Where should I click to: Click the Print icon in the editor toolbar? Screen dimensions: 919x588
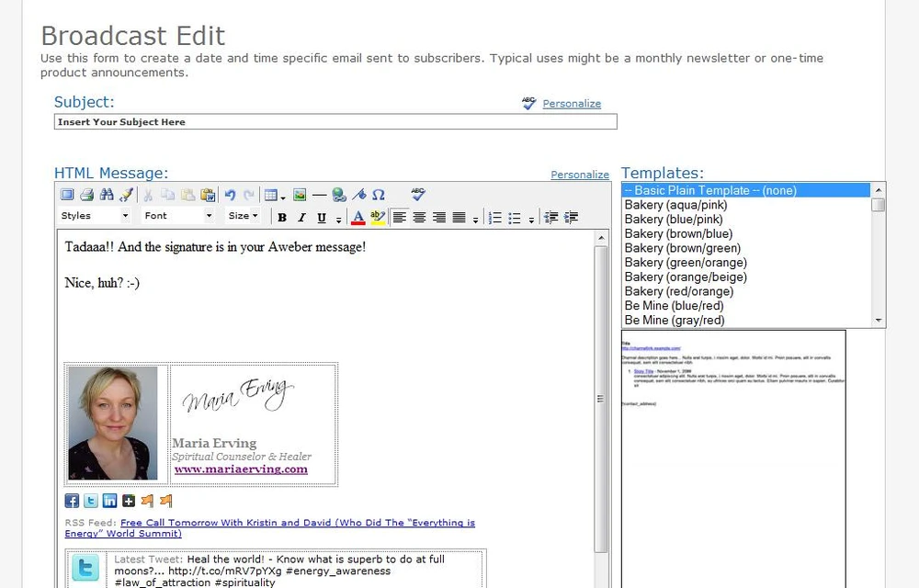(x=86, y=195)
